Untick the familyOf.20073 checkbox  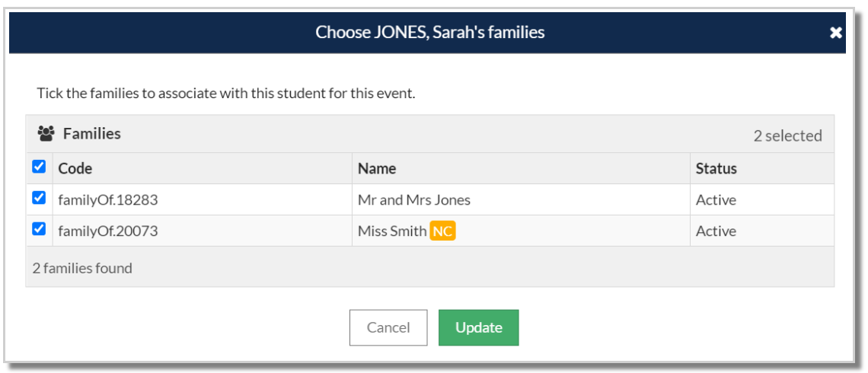39,228
